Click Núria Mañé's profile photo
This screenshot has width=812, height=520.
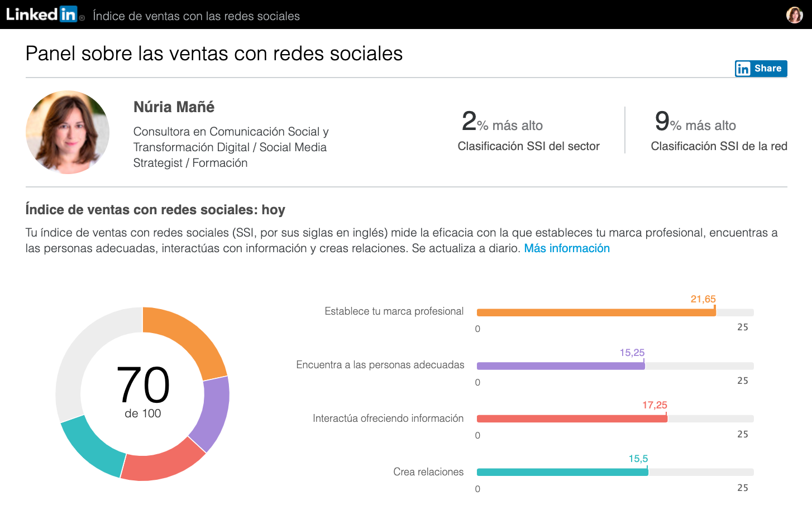[x=68, y=132]
